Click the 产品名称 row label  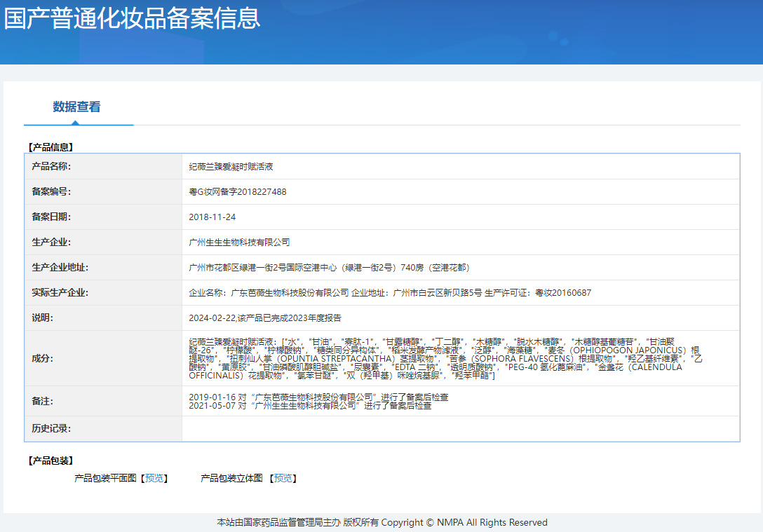[x=51, y=167]
